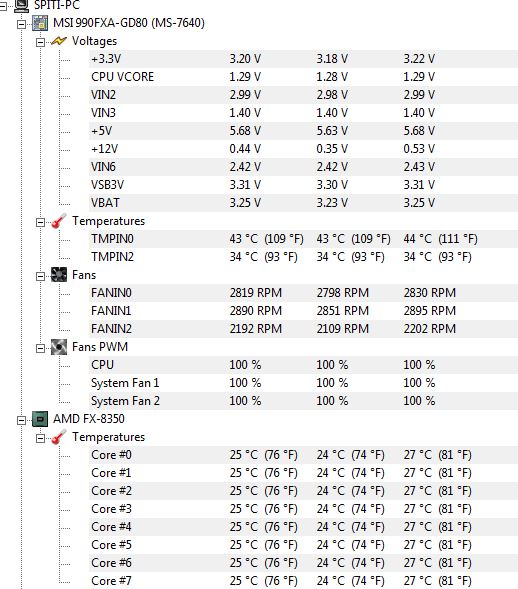Collapse the Voltages tree node
The height and width of the screenshot is (589, 518).
tap(40, 42)
